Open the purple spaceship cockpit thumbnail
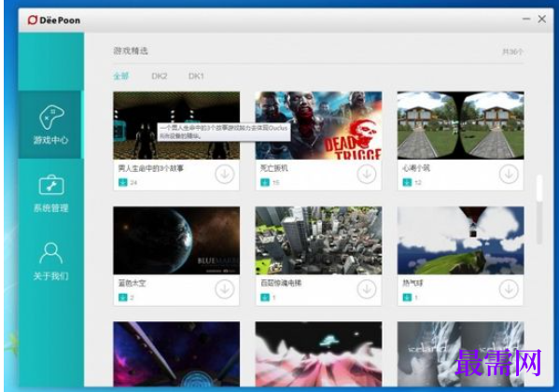 (176, 354)
